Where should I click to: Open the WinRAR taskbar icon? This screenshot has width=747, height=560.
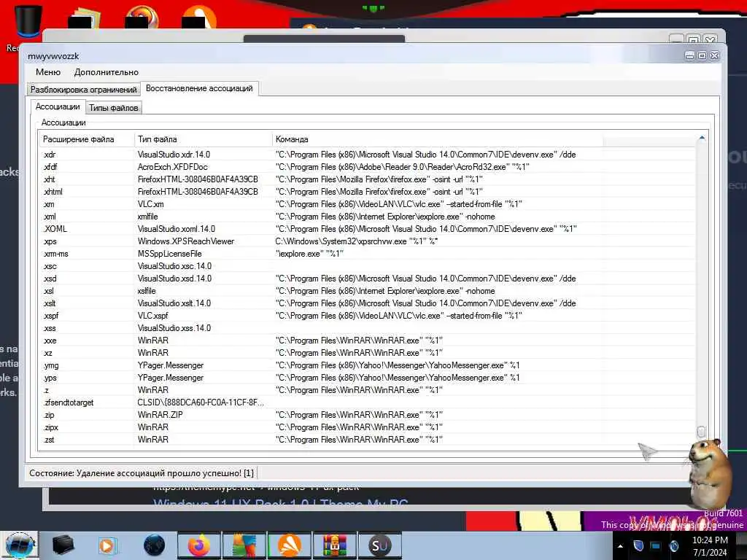pos(334,545)
